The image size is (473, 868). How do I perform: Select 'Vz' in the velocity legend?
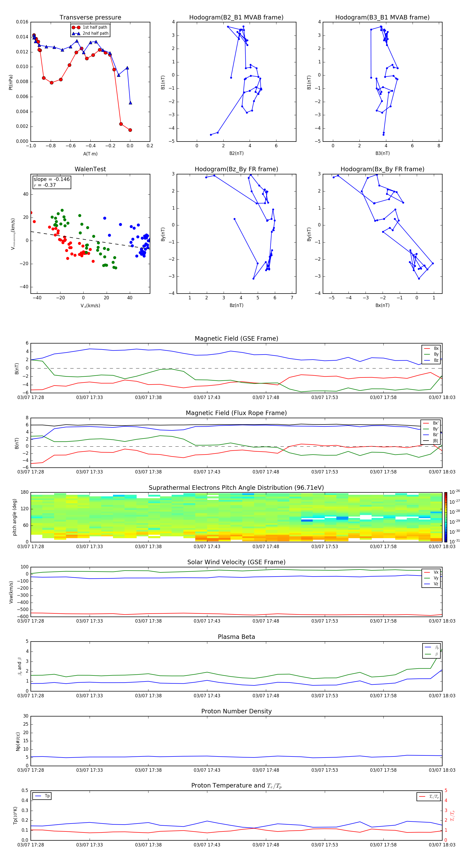click(x=431, y=584)
